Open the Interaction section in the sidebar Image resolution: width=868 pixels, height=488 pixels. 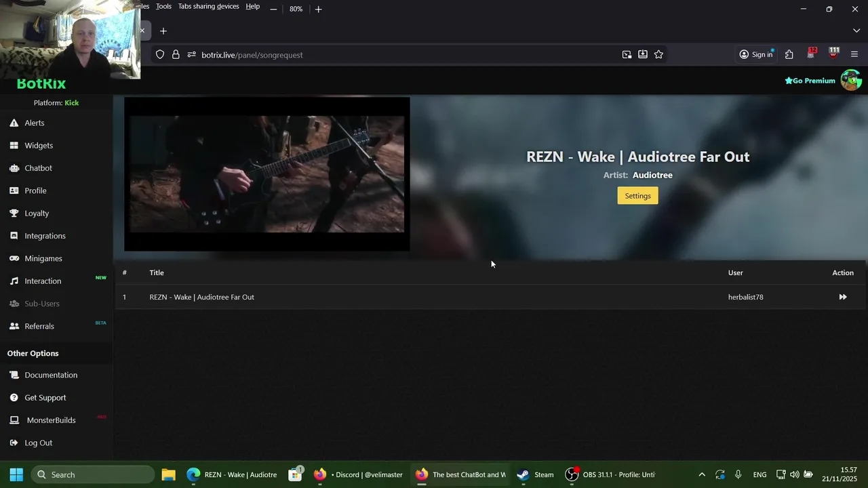tap(43, 281)
